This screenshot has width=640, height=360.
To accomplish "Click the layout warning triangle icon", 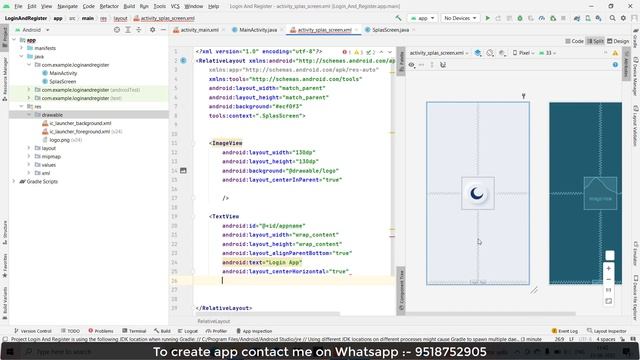I will point(615,53).
